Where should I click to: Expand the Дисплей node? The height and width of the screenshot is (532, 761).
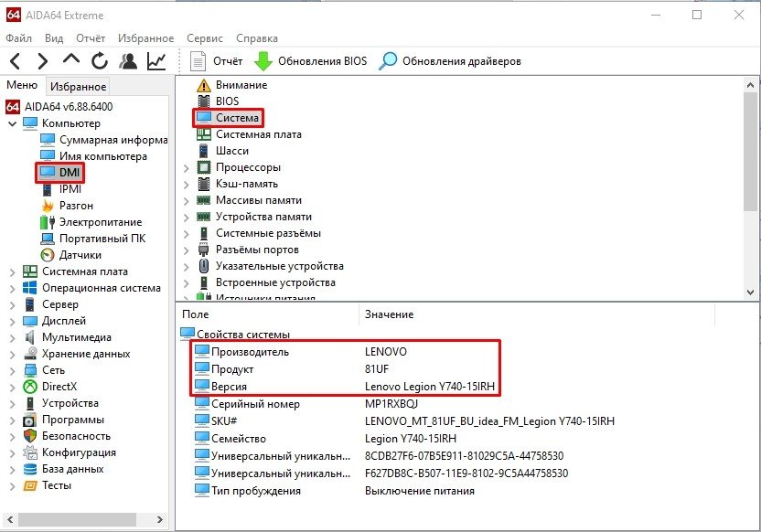pos(13,322)
